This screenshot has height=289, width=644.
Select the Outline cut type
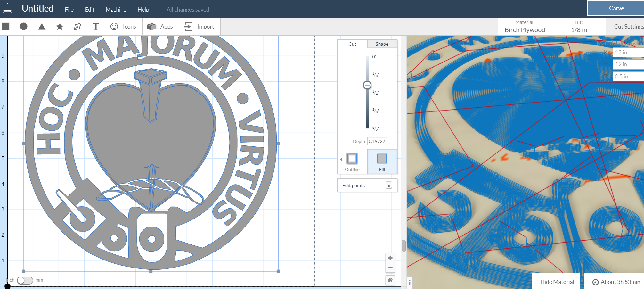(352, 161)
